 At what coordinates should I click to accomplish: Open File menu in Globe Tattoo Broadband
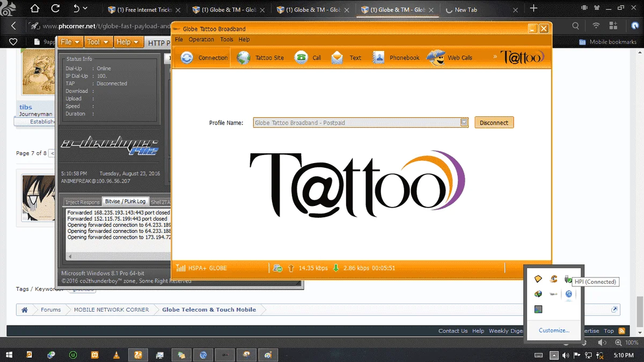click(179, 40)
